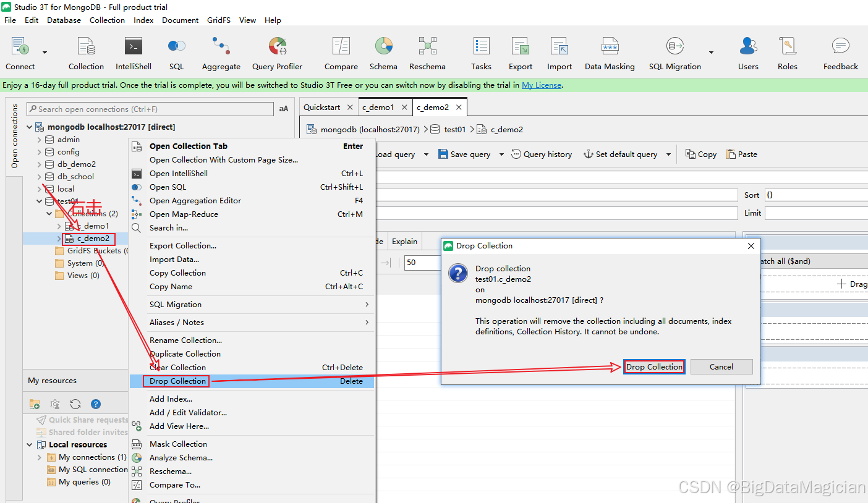Select the c_demo2 collection in the tree
This screenshot has width=868, height=503.
(x=93, y=239)
